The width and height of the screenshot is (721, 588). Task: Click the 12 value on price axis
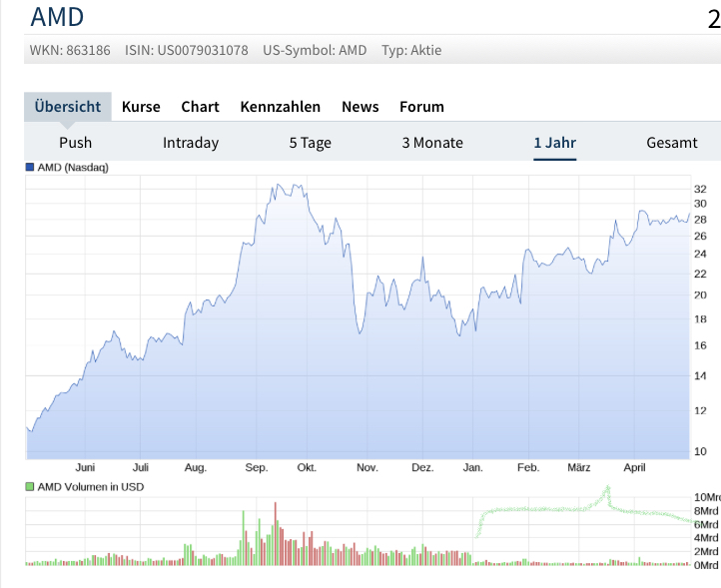click(x=700, y=410)
